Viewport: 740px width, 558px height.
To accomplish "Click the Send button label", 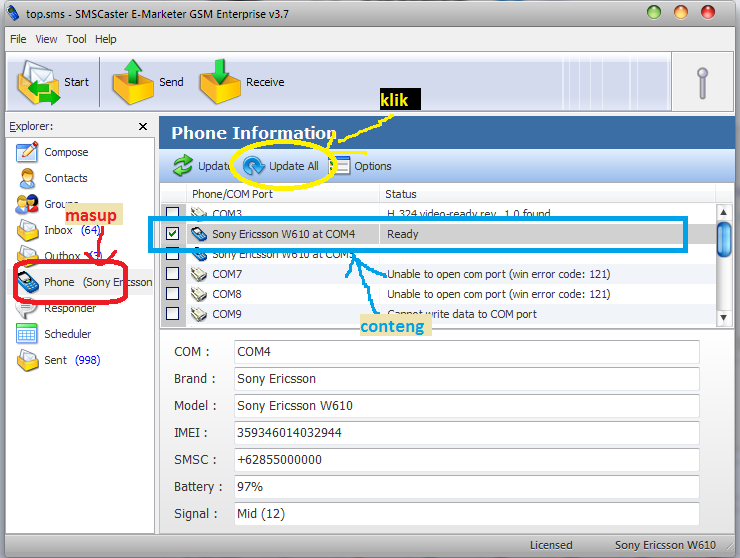I will 171,82.
